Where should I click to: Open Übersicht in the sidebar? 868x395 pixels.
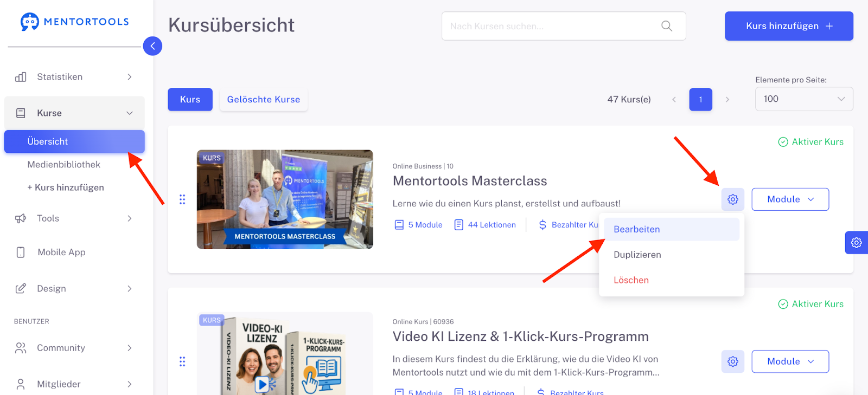click(74, 141)
